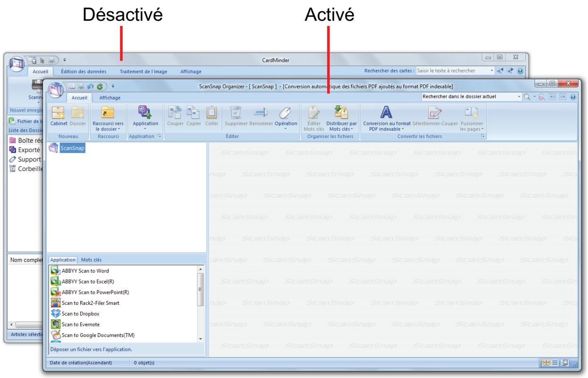Click undo quick-access icon in Organizer toolbar
Screen dimensions: 588x378
[91, 87]
